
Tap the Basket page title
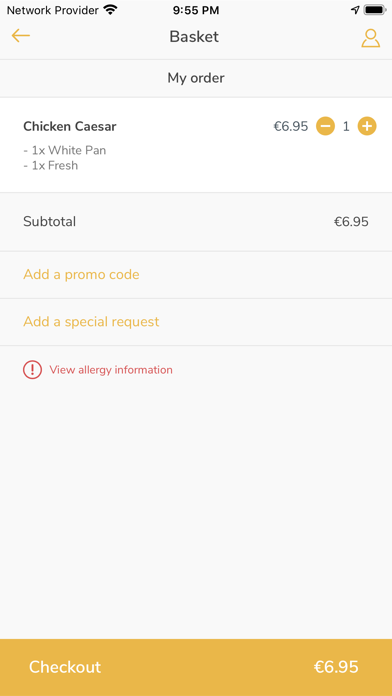coord(194,37)
